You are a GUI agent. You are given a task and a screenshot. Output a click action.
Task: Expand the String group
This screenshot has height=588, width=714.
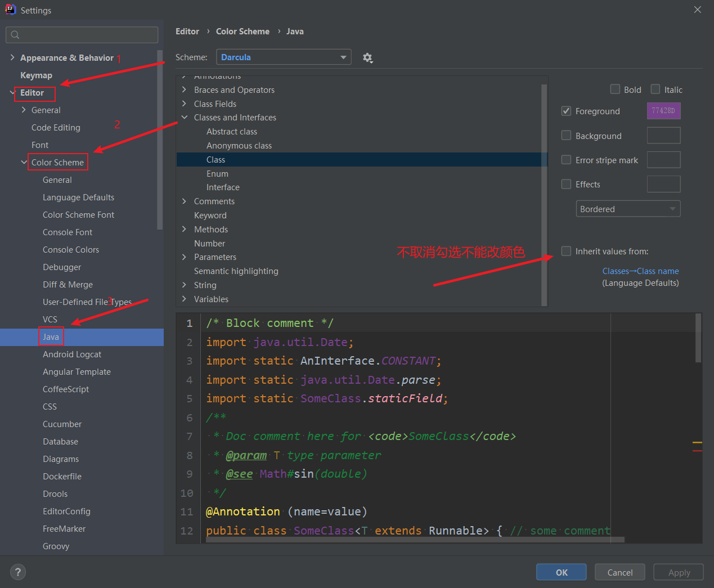coord(184,285)
